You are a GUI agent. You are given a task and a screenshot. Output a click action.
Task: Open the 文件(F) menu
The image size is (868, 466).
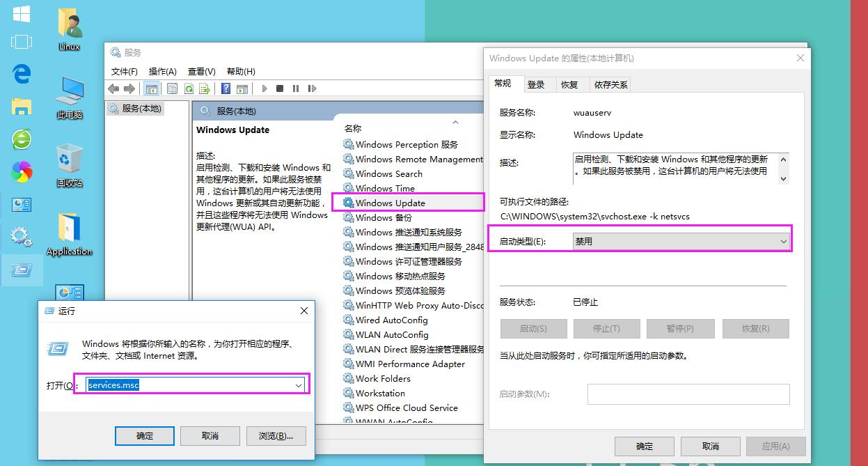125,71
